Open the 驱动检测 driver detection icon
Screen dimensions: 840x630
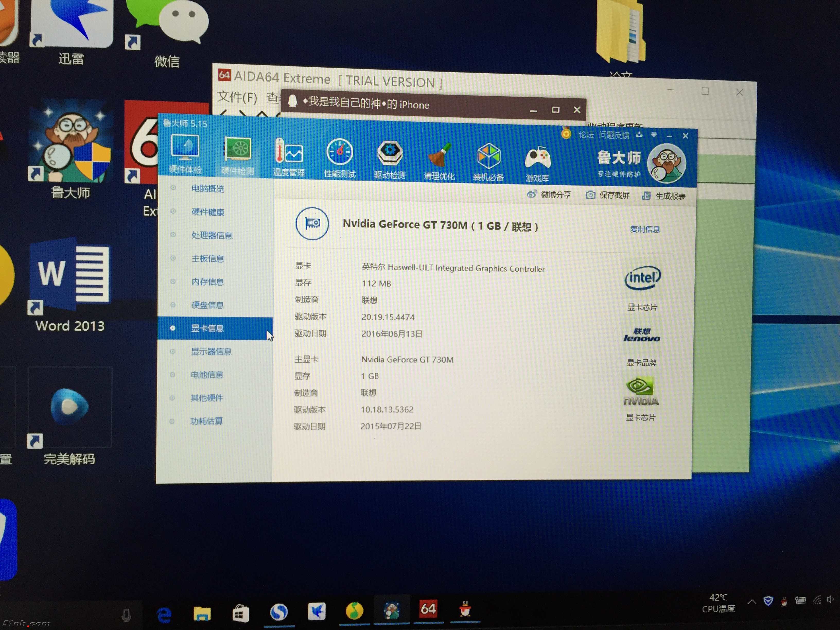[390, 160]
